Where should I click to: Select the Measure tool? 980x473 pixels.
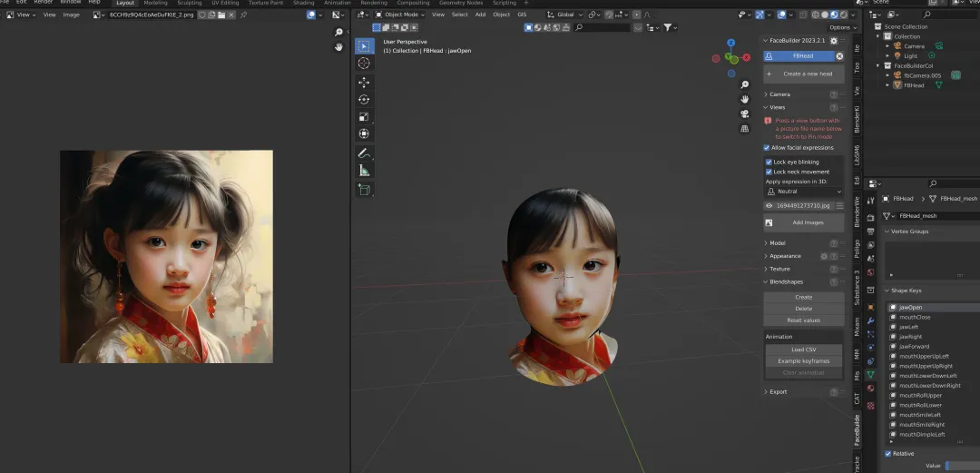[x=364, y=170]
